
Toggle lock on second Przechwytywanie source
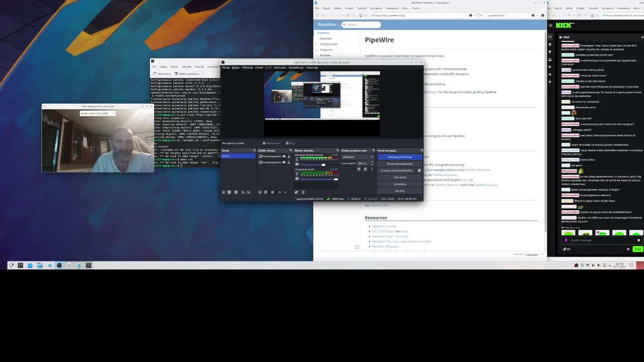pyautogui.click(x=289, y=162)
